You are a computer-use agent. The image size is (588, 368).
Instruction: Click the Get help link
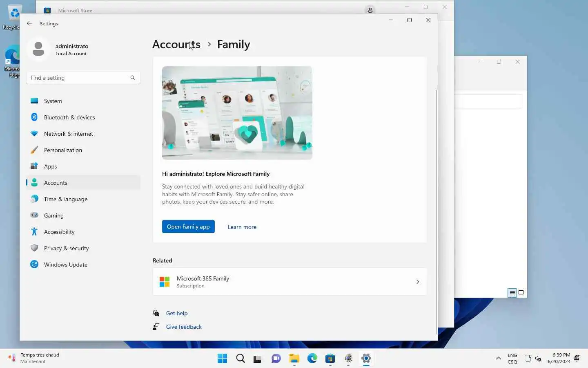177,313
